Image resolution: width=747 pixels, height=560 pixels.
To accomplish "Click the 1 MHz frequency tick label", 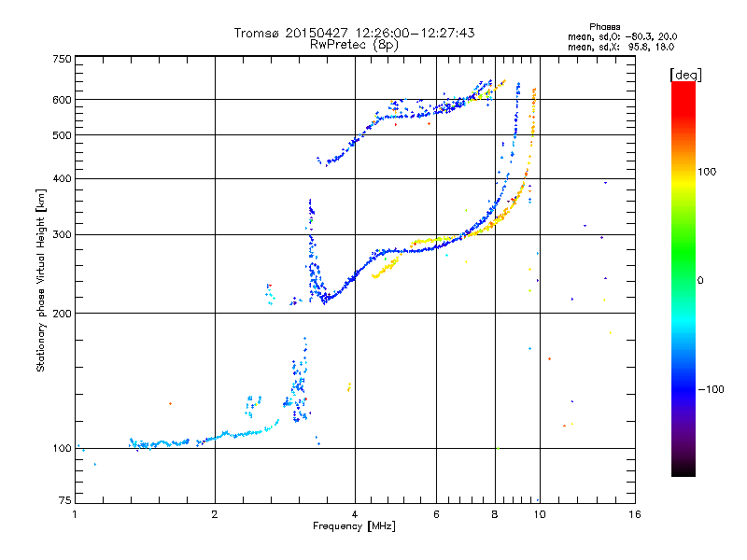I will coord(75,514).
